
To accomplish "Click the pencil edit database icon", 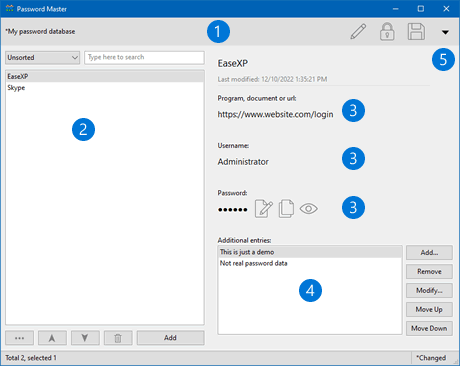I will click(358, 32).
